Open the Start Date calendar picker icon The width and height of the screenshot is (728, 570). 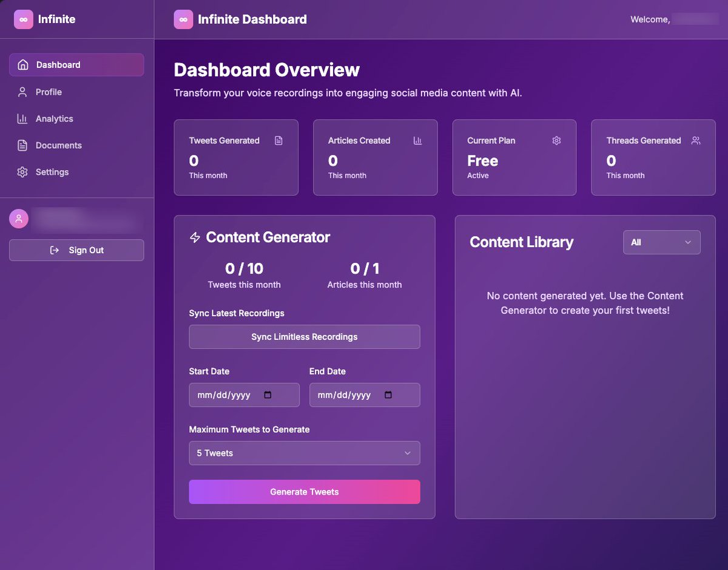click(x=268, y=395)
